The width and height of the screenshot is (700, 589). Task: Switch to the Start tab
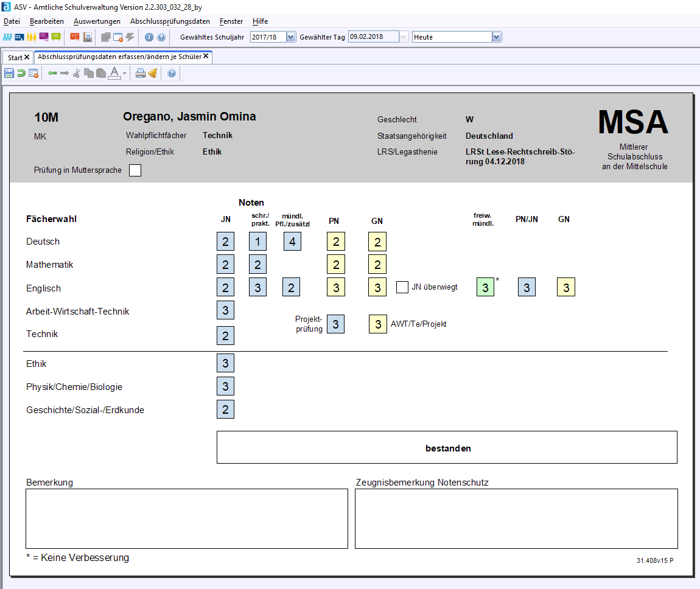pyautogui.click(x=15, y=58)
